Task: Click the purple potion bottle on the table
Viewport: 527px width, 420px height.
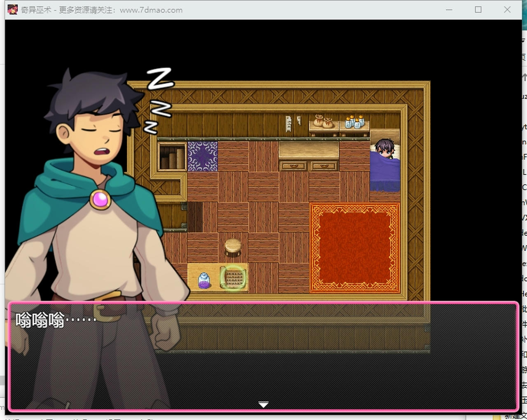Action: [204, 280]
